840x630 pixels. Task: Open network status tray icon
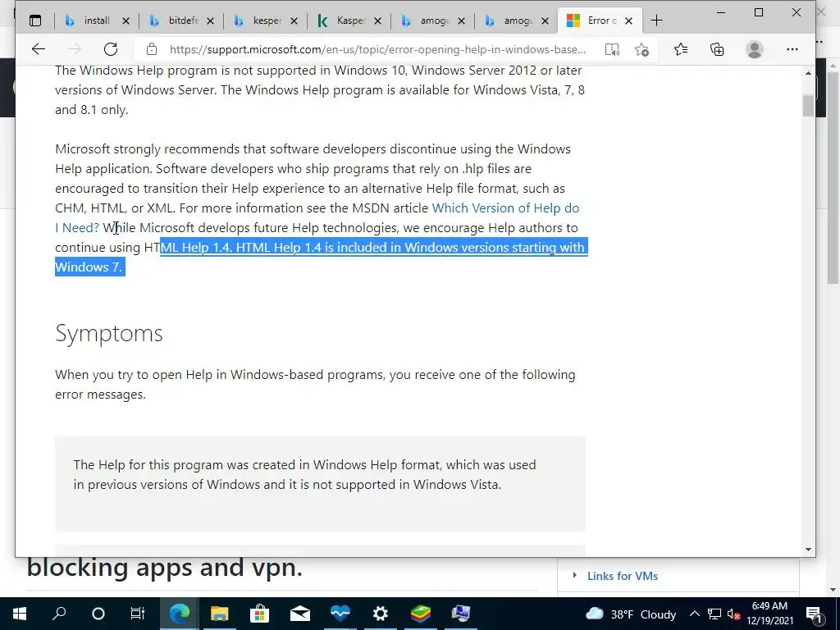(714, 614)
